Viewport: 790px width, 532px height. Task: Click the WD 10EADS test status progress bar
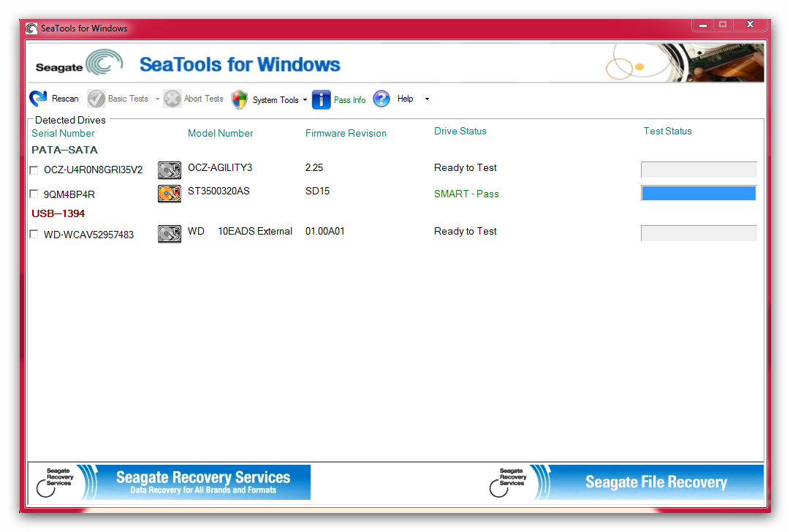[699, 233]
